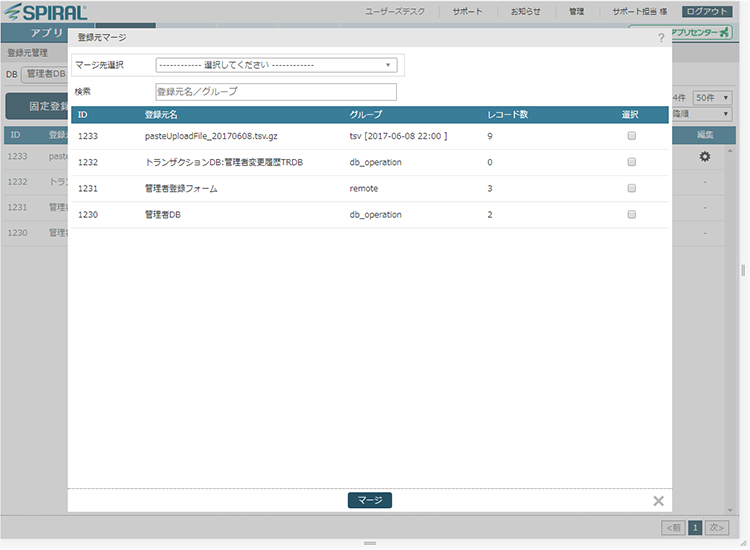Tick the checkbox for pasteUploadFile_20170608.tsv.gz
This screenshot has width=750, height=550.
pyautogui.click(x=631, y=135)
